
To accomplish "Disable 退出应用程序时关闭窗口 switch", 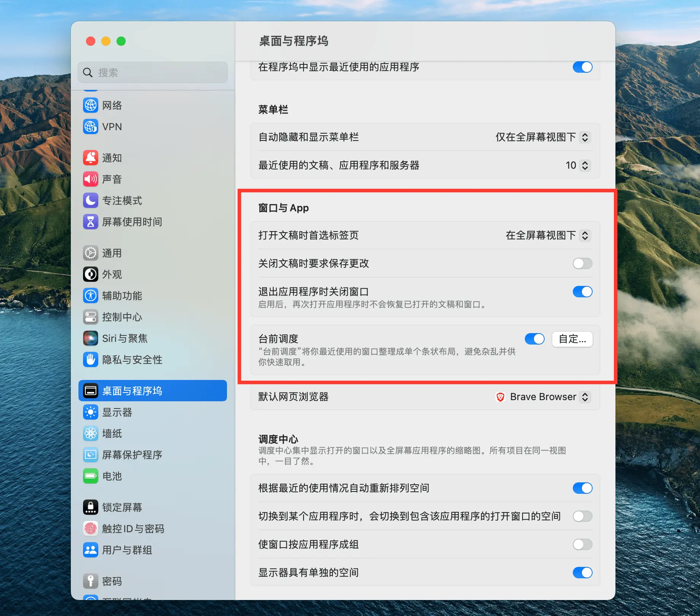I will coord(583,292).
